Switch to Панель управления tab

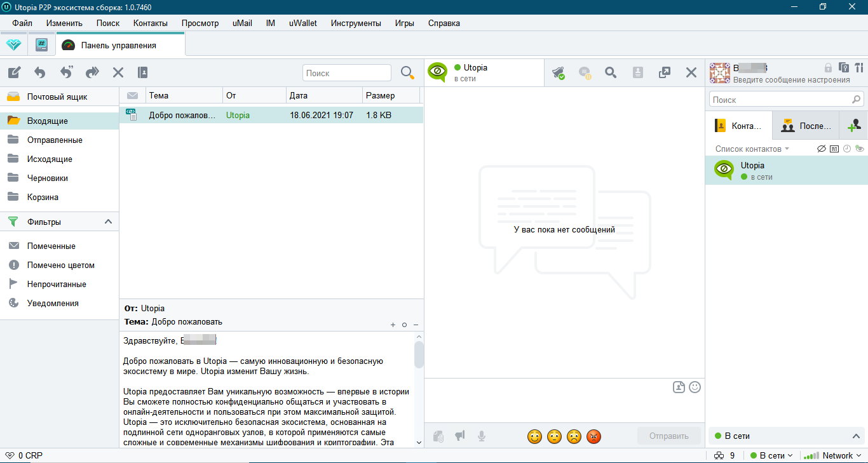[x=121, y=45]
